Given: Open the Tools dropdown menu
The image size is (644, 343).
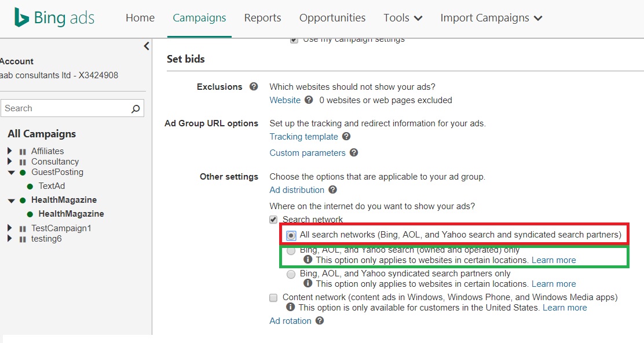Looking at the screenshot, I should coord(403,17).
